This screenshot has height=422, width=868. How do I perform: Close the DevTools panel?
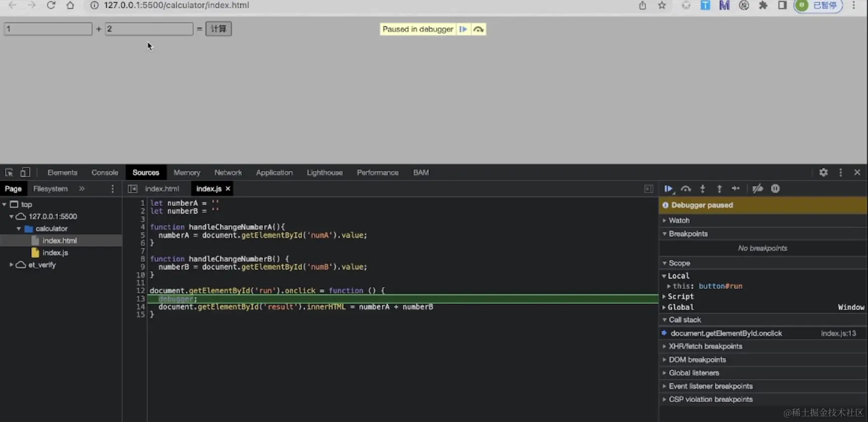(x=857, y=173)
